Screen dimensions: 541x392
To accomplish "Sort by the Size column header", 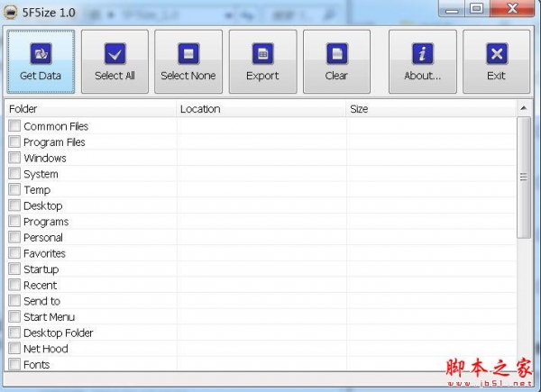I will 431,109.
